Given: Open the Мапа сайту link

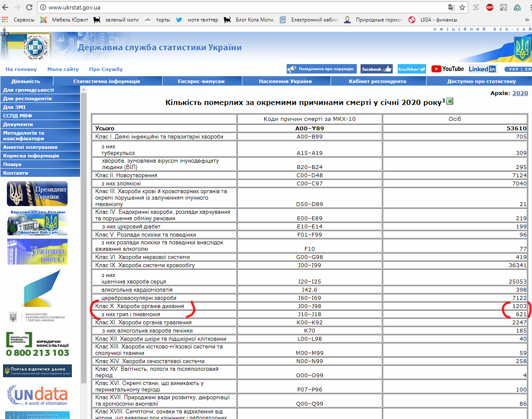Looking at the screenshot, I should point(63,69).
